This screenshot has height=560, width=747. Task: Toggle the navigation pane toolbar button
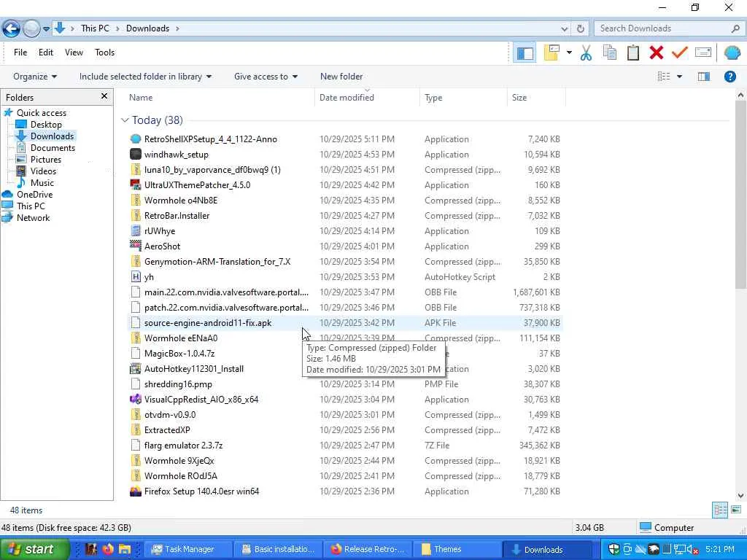[525, 52]
